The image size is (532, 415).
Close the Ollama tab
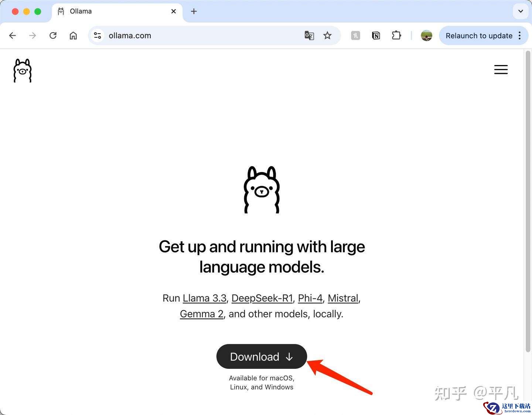click(x=173, y=11)
